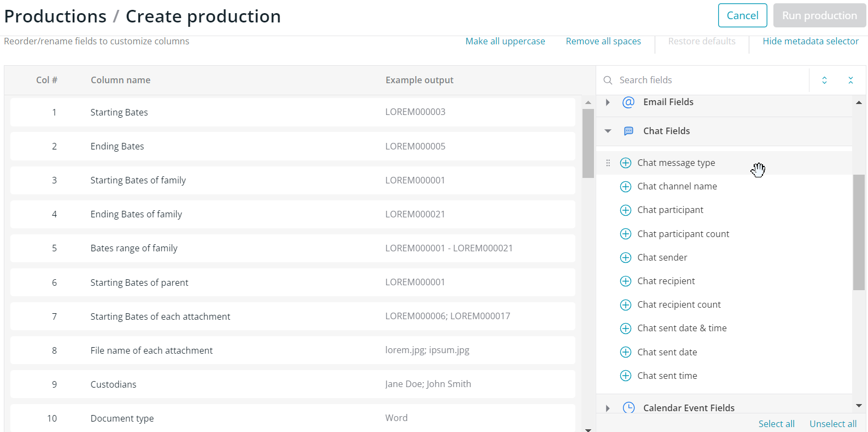Viewport: 868px width, 432px height.
Task: Focus the Search fields input
Action: 711,80
